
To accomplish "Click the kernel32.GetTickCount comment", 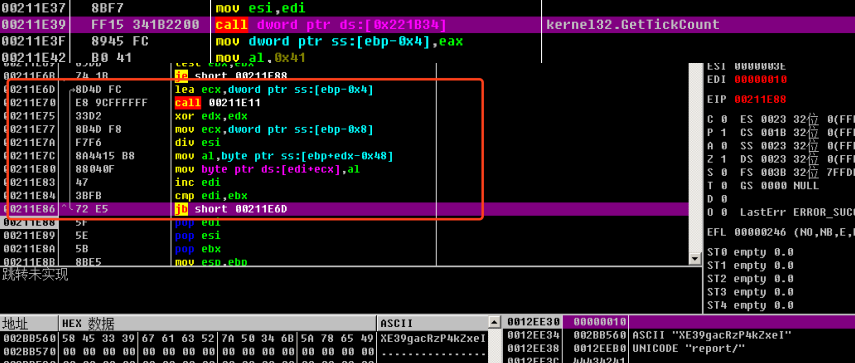I will tap(633, 25).
